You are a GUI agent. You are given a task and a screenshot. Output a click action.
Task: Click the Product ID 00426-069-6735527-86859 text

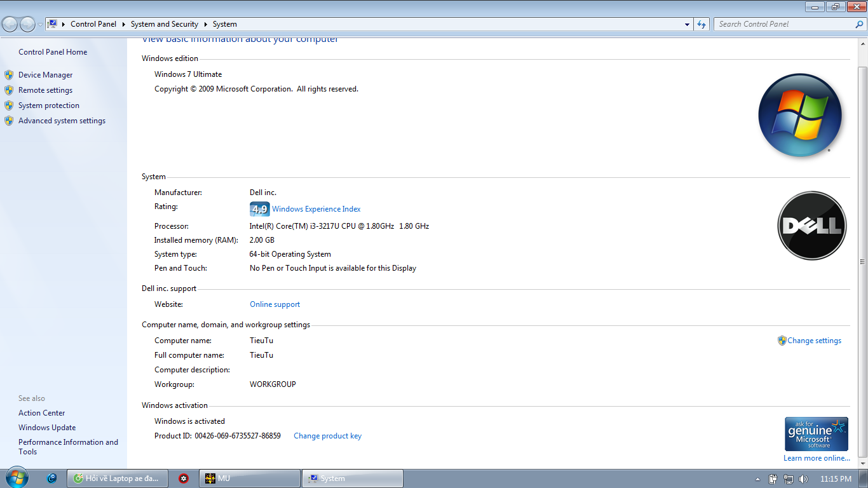pos(217,436)
